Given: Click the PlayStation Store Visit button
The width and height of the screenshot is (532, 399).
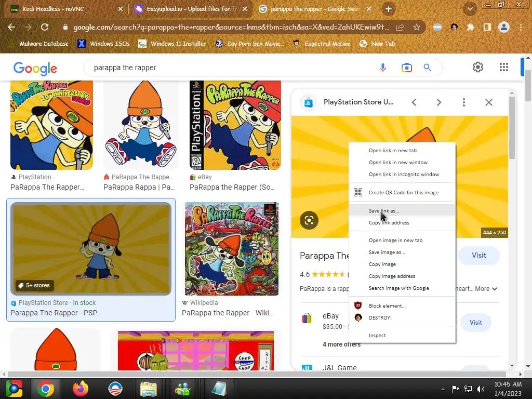Looking at the screenshot, I should pyautogui.click(x=478, y=256).
